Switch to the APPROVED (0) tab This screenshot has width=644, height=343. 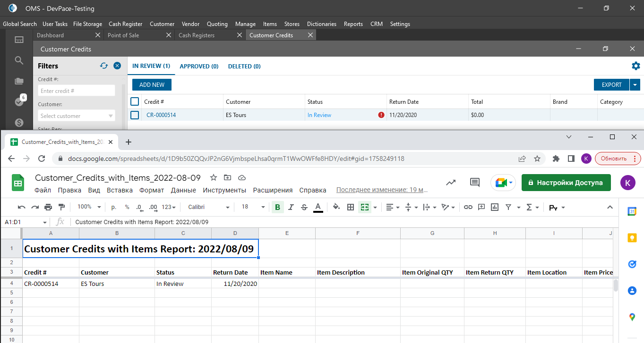click(x=199, y=67)
